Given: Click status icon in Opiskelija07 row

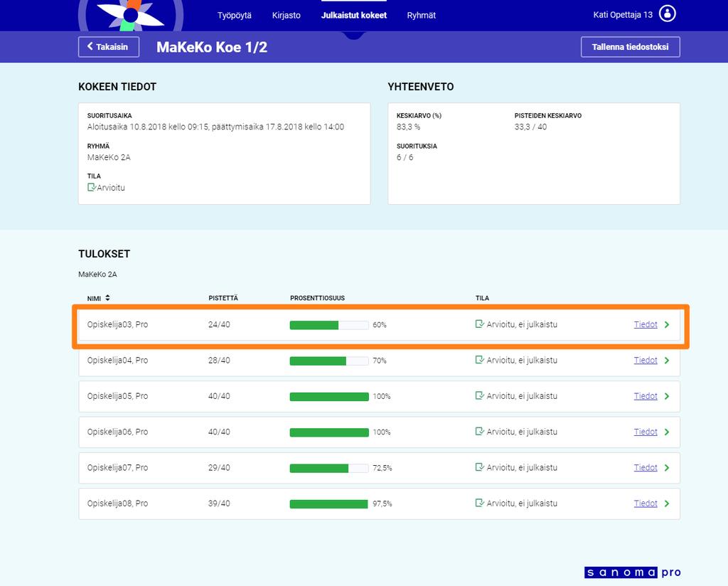Looking at the screenshot, I should click(x=480, y=467).
